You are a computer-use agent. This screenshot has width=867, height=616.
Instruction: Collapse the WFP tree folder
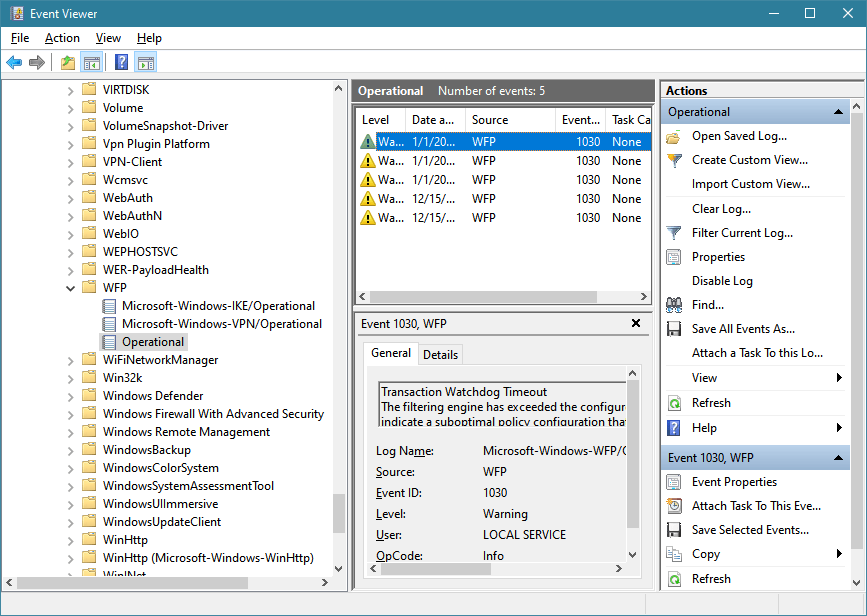tap(70, 288)
